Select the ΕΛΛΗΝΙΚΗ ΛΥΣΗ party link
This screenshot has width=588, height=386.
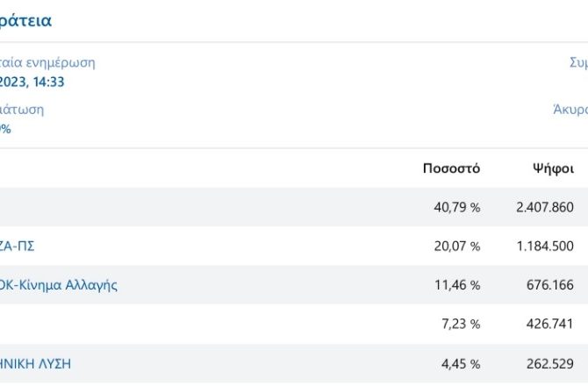click(x=35, y=363)
